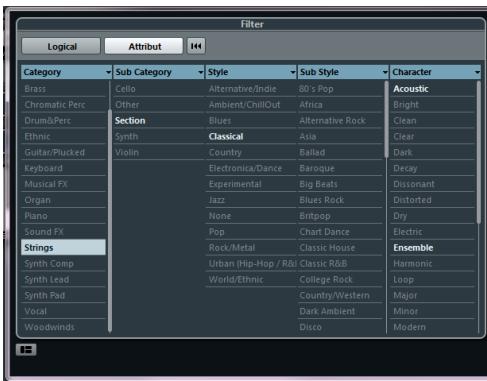
Task: Select Baroque sub style
Action: [340, 168]
